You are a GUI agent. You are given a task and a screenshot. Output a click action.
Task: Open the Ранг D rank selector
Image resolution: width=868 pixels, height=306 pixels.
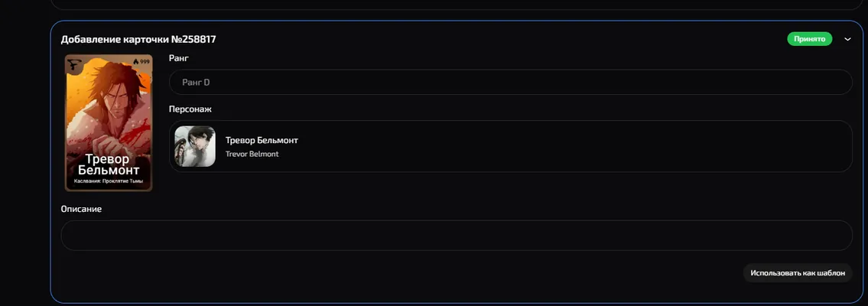coord(510,82)
